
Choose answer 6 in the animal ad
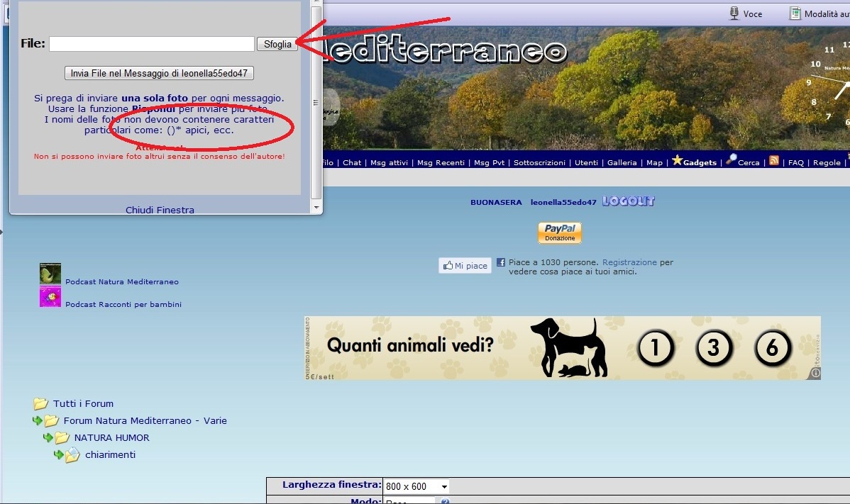772,348
